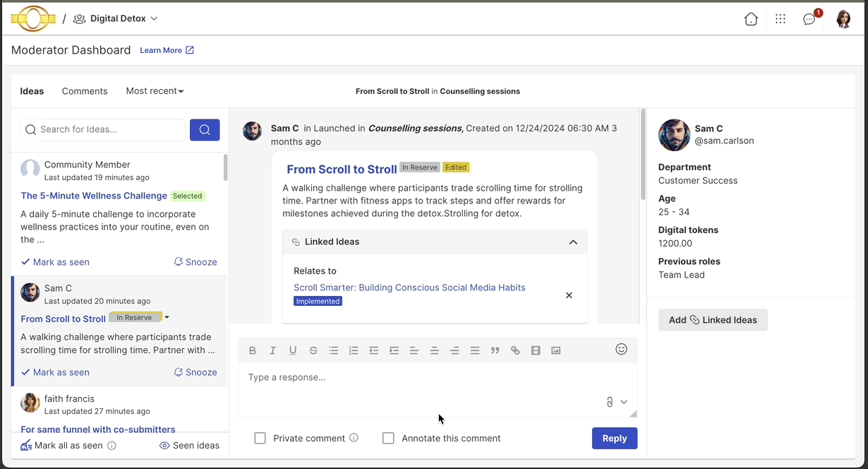868x469 pixels.
Task: Switch to the Comments tab
Action: [85, 91]
